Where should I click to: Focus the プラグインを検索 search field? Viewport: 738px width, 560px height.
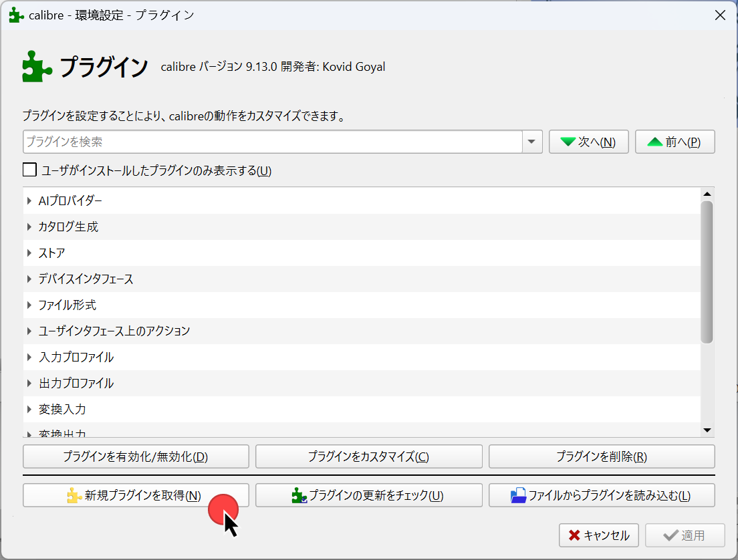click(272, 142)
